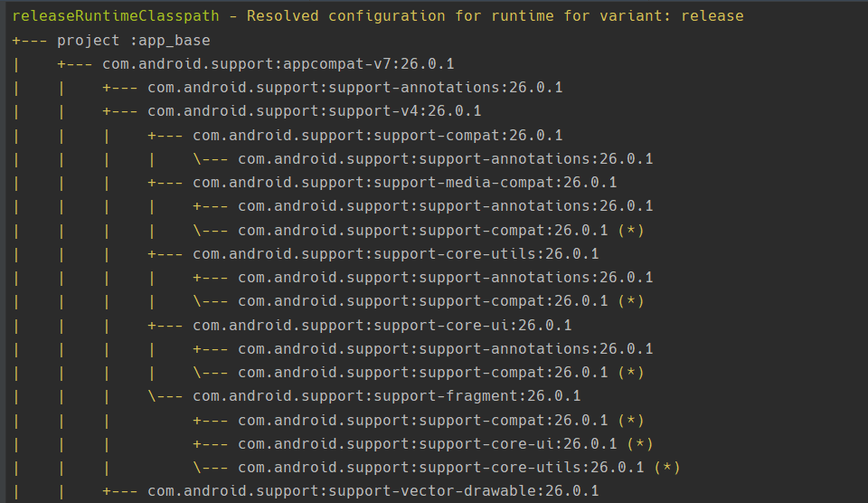Viewport: 868px width, 503px height.
Task: Select support-core-ui:26.0.1 (*) under support-fragment
Action: pos(427,443)
